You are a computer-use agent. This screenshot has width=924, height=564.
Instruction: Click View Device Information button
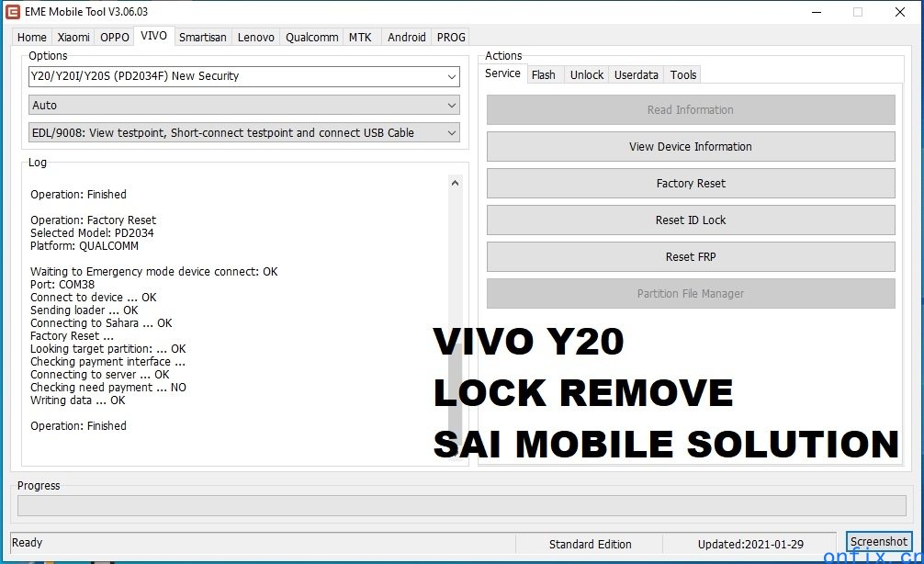click(x=691, y=147)
